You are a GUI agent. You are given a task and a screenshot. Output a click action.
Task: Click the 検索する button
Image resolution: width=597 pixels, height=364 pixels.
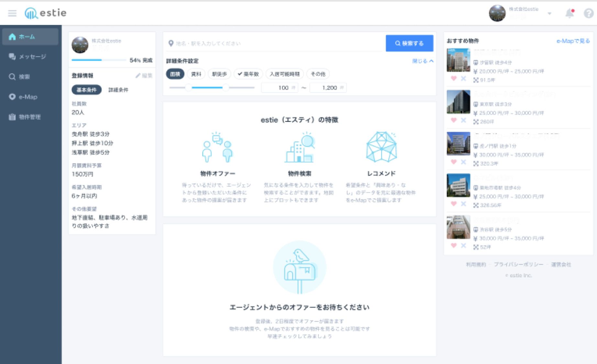coord(409,43)
